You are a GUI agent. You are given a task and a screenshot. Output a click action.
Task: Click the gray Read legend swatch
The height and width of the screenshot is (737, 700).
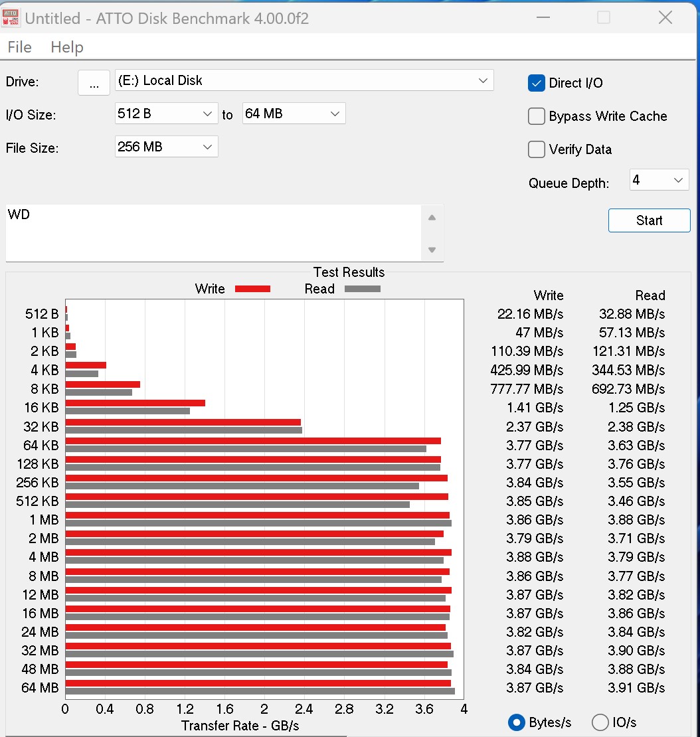tap(362, 289)
